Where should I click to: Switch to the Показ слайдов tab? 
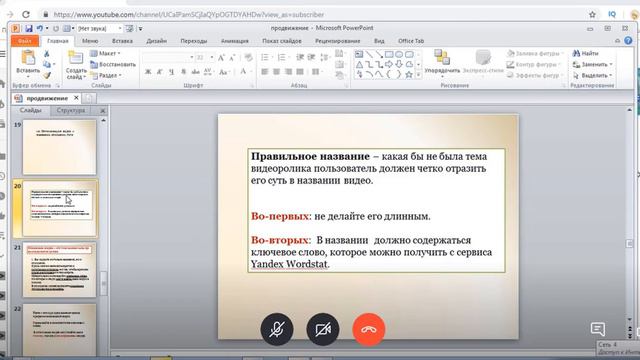coord(282,41)
